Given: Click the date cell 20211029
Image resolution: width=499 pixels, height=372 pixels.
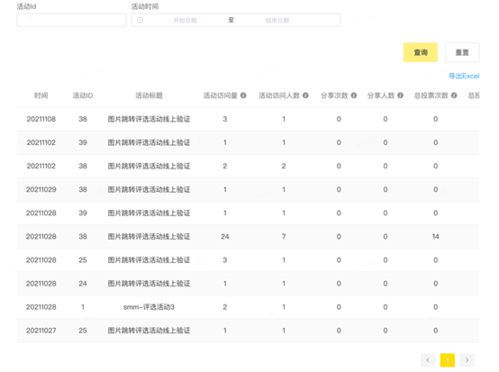Looking at the screenshot, I should [41, 189].
